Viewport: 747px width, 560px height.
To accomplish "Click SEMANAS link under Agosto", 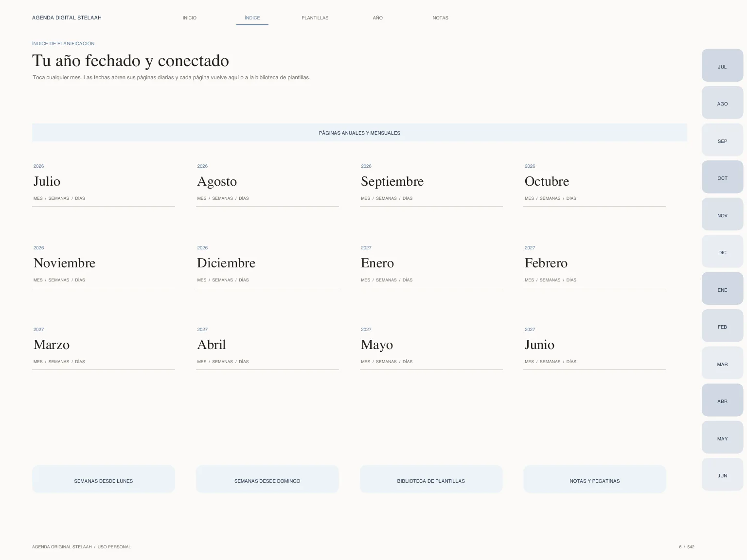I will tap(223, 198).
